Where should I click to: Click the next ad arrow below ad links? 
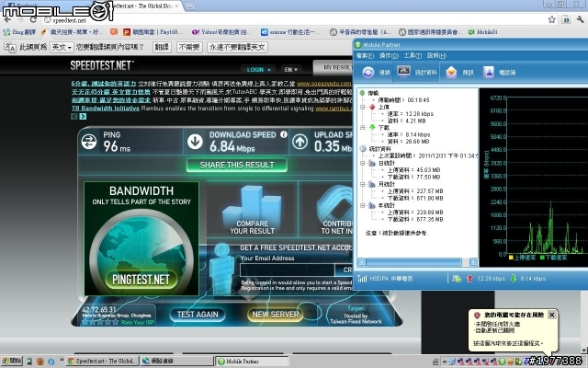pyautogui.click(x=83, y=117)
